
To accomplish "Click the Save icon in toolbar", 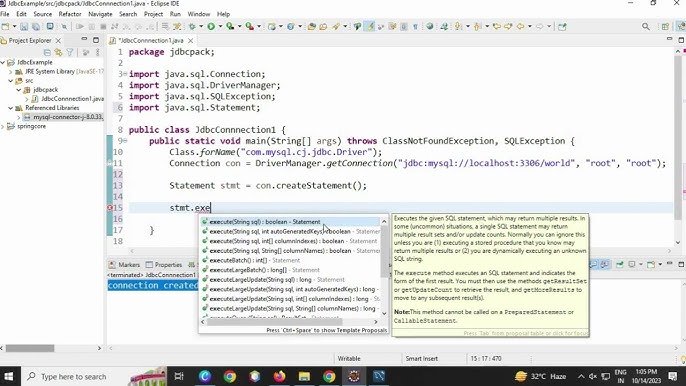I will 24,27.
